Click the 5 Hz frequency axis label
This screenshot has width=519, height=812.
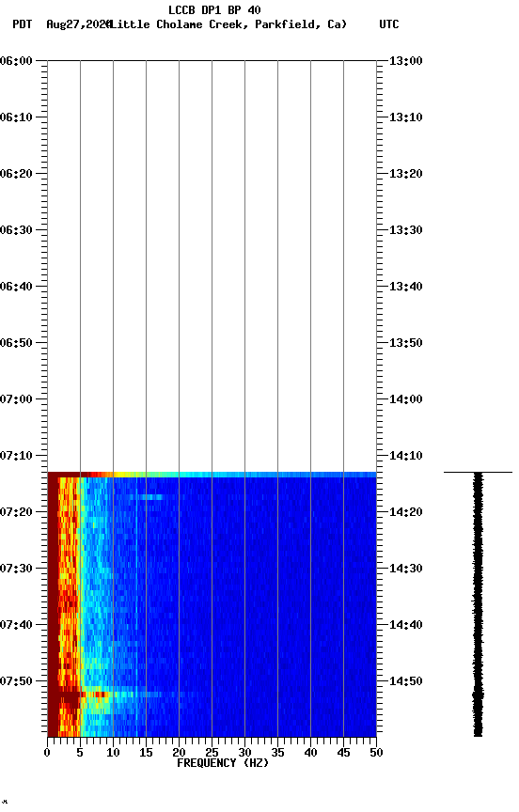tap(80, 754)
